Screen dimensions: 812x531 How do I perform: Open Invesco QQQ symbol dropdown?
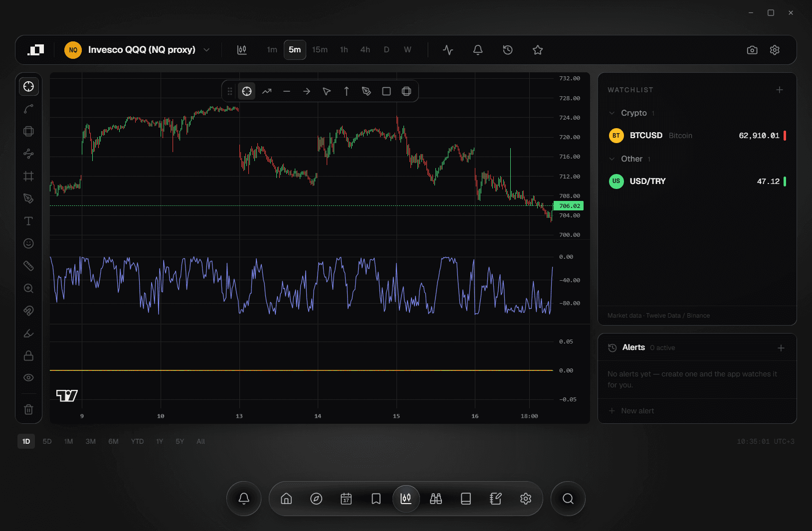[137, 50]
